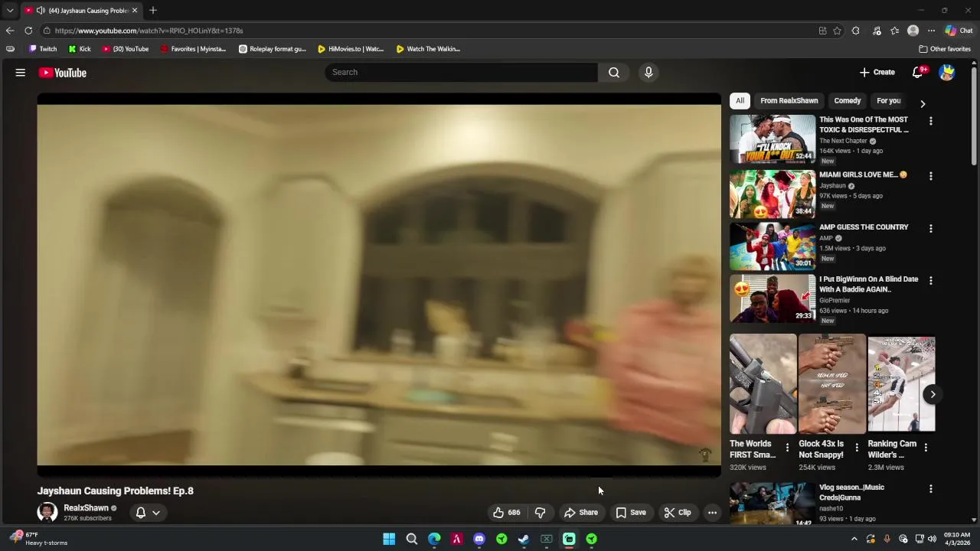Start voice search with the microphone
Viewport: 980px width, 551px height.
648,72
